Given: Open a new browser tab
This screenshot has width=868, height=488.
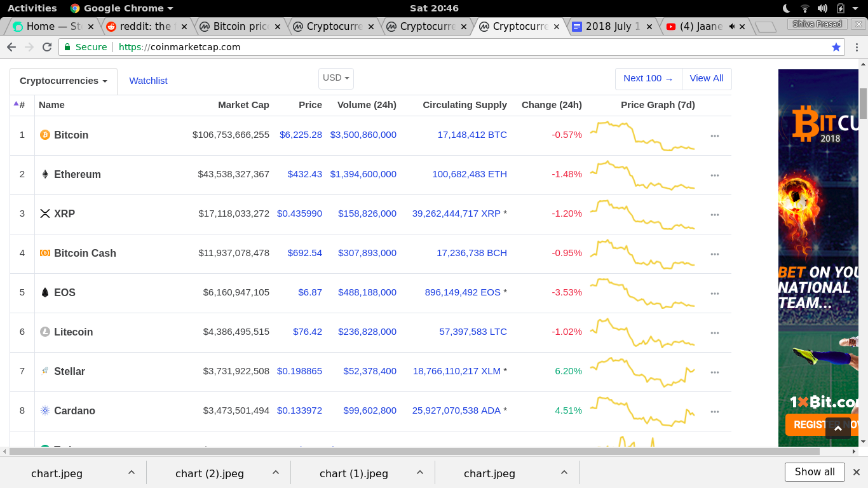Looking at the screenshot, I should tap(766, 27).
